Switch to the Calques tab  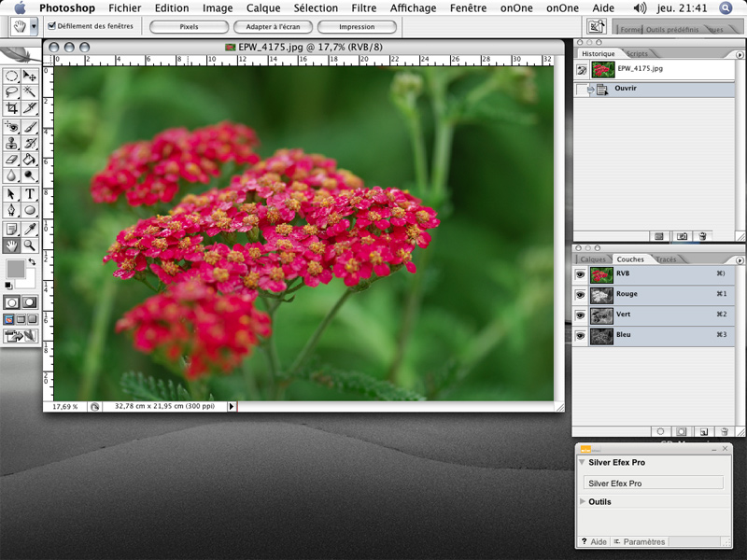coord(593,259)
